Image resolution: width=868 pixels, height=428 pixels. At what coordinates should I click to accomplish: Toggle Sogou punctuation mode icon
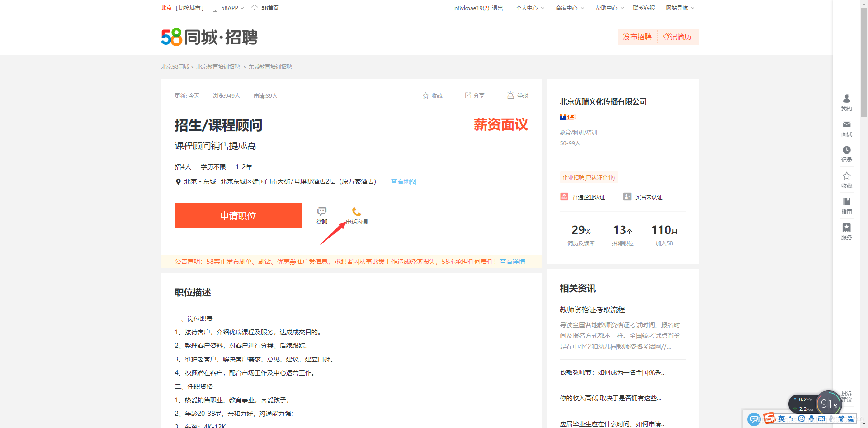tap(792, 418)
